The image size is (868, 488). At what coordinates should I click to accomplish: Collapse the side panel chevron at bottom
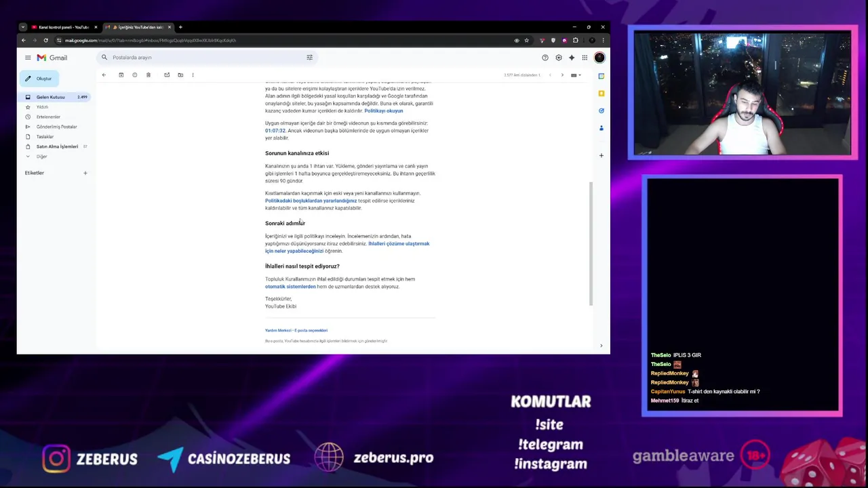pos(601,346)
